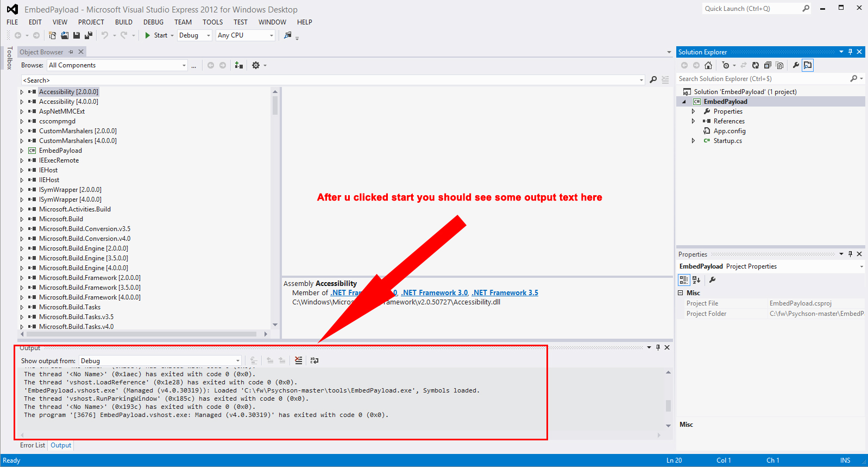Toggle Preview Selected Items in Solution Explorer
Screen dimensions: 868x467
(808, 65)
